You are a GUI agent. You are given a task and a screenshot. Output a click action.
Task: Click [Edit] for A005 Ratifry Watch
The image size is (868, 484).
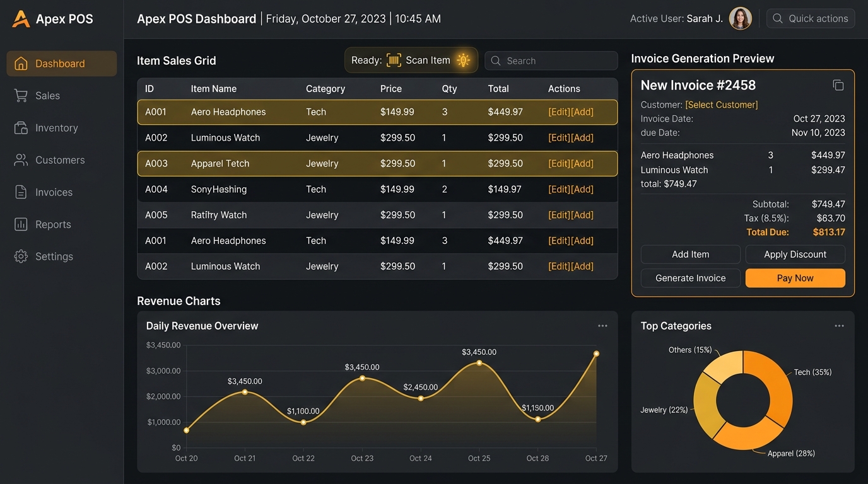(x=559, y=215)
